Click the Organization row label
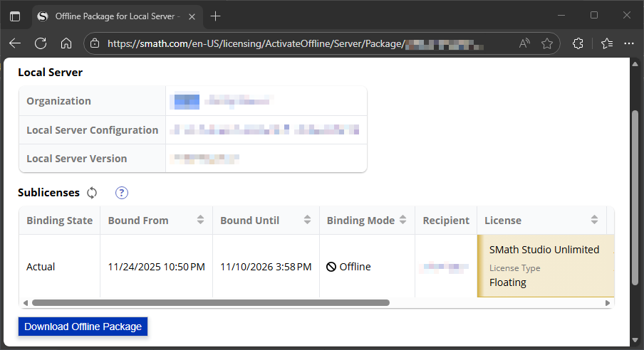This screenshot has width=644, height=350. pyautogui.click(x=58, y=101)
